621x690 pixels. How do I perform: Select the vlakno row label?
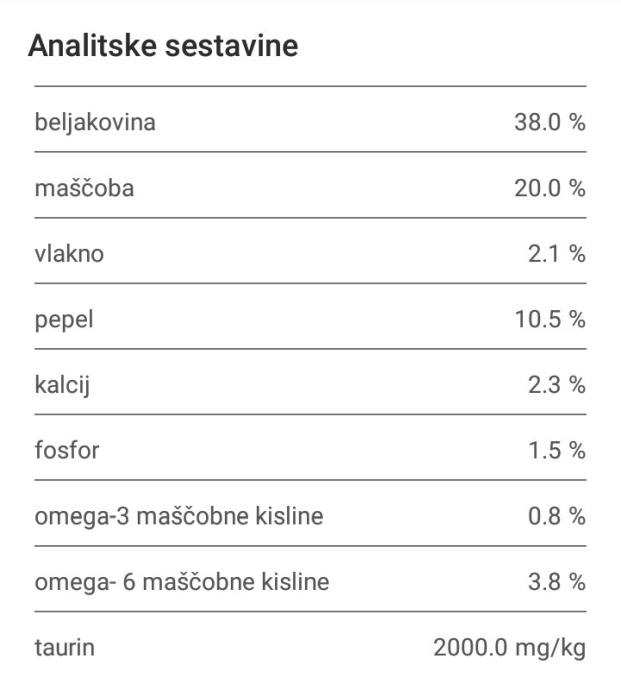tap(69, 253)
